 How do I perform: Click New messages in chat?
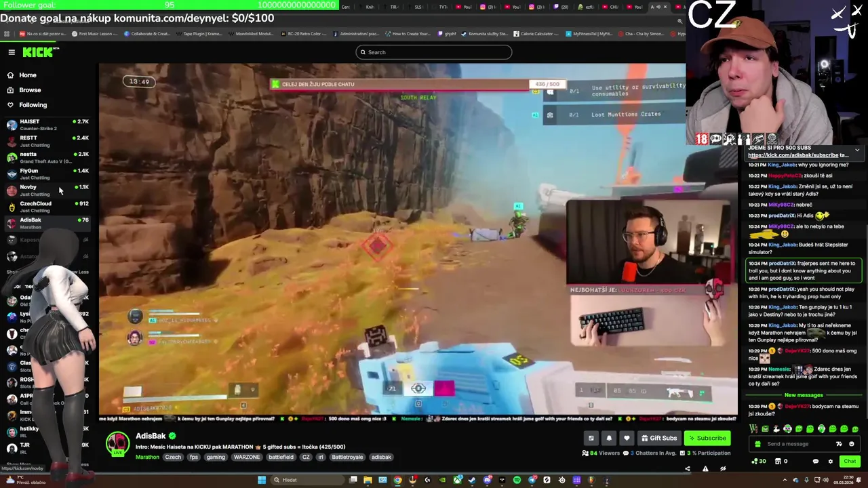point(804,395)
